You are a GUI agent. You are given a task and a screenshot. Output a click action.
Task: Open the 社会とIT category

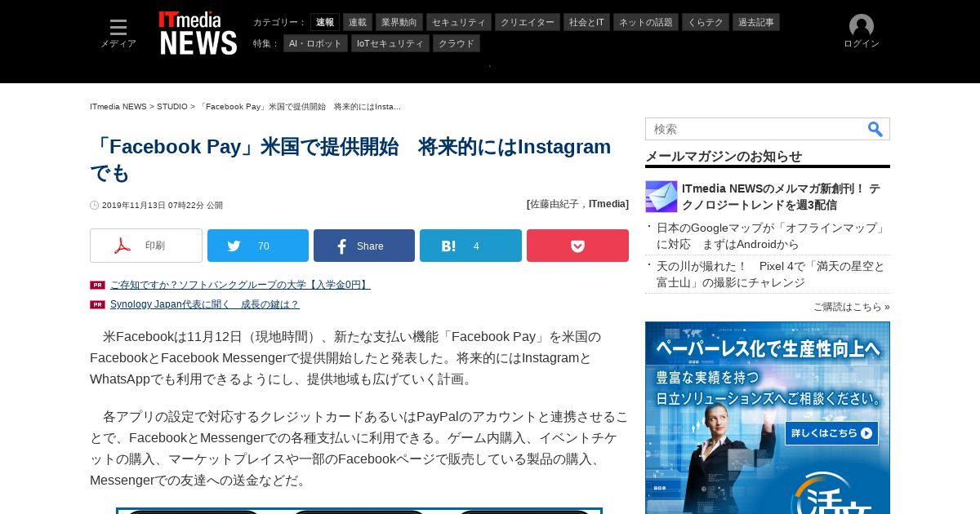tap(586, 22)
